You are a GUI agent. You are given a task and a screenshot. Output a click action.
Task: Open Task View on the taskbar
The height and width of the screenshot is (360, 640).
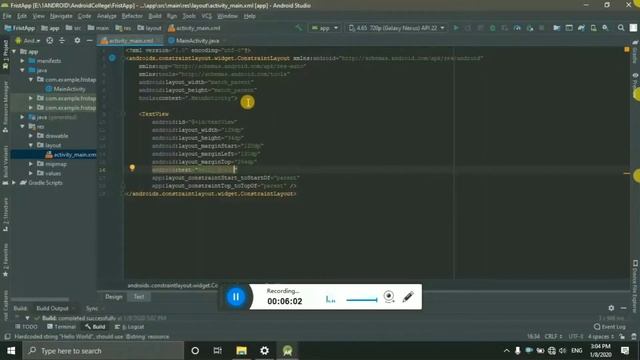coord(218,351)
